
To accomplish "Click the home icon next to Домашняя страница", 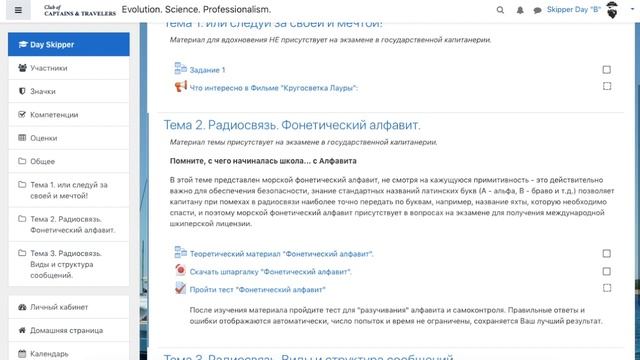I will click(22, 330).
